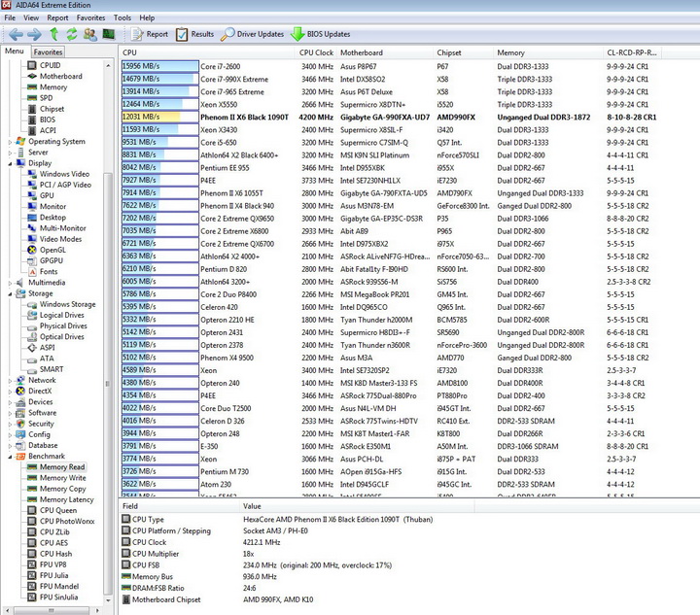Open the View menu
The width and height of the screenshot is (700, 615).
(31, 17)
